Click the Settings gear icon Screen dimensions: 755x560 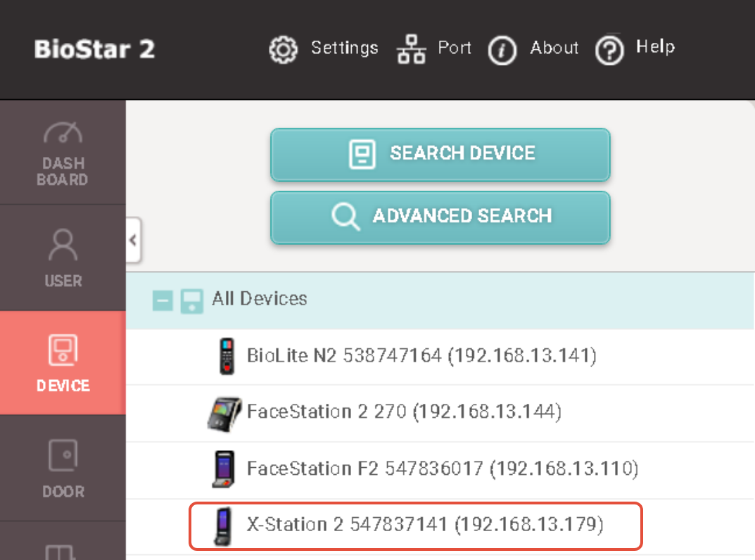[284, 50]
